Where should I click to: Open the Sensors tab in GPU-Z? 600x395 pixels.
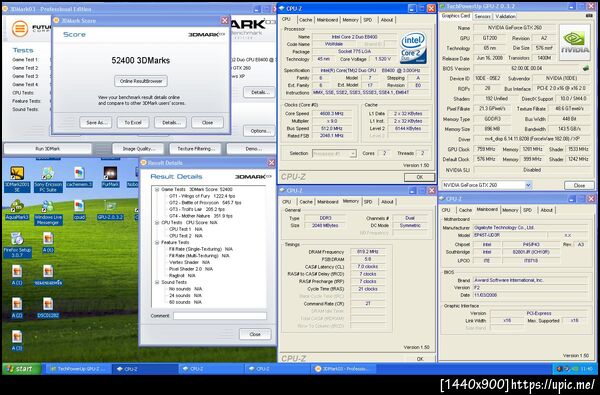click(482, 16)
